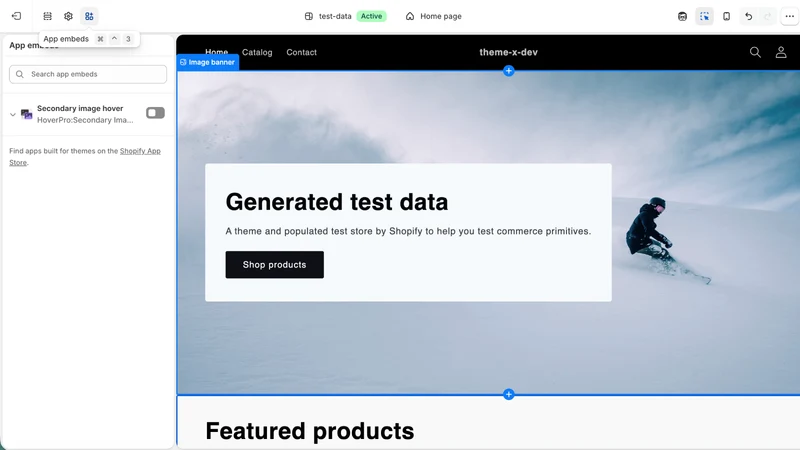Select the Image banner section label

pyautogui.click(x=208, y=62)
